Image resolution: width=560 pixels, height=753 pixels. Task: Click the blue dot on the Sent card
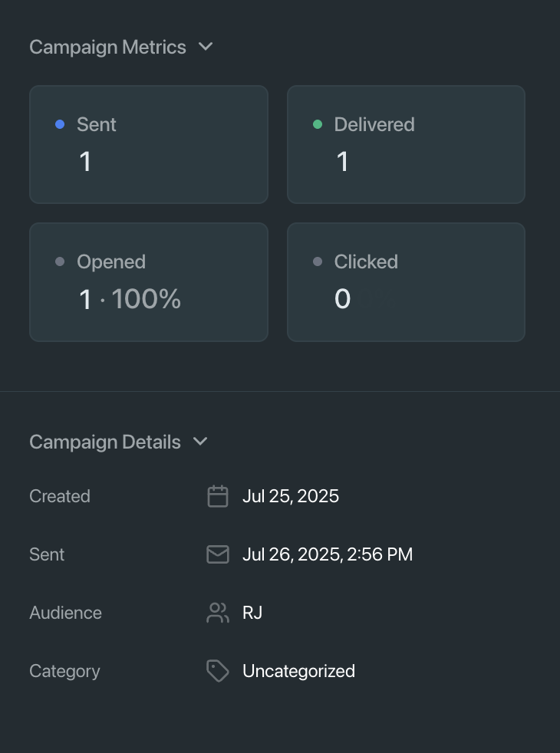[x=60, y=123]
